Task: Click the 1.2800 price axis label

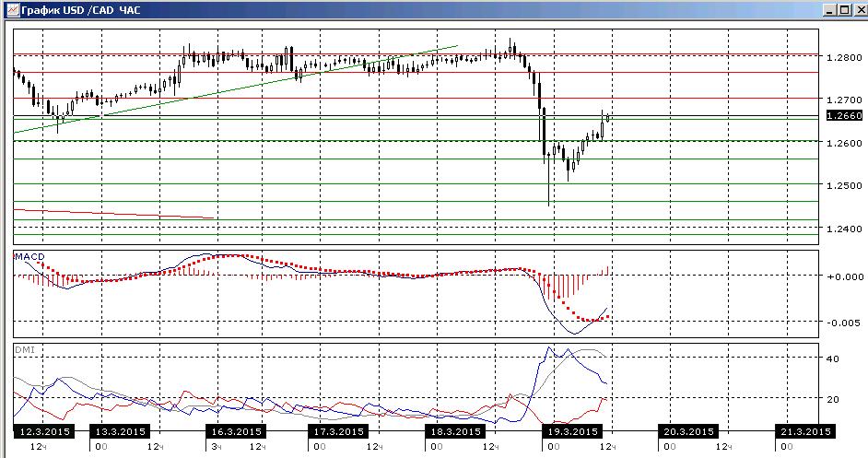Action: [844, 57]
